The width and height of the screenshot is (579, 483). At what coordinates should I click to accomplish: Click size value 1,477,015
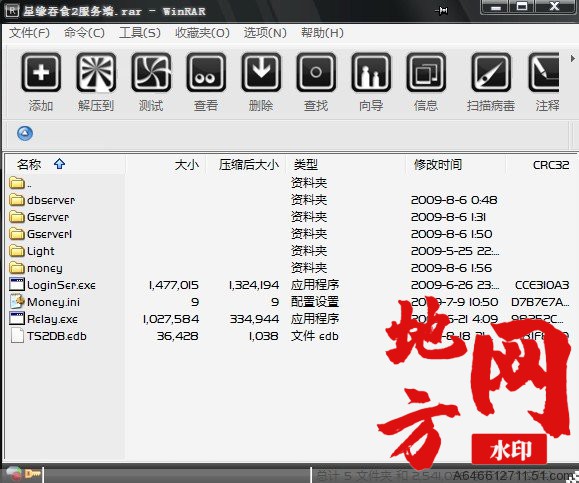pos(174,285)
